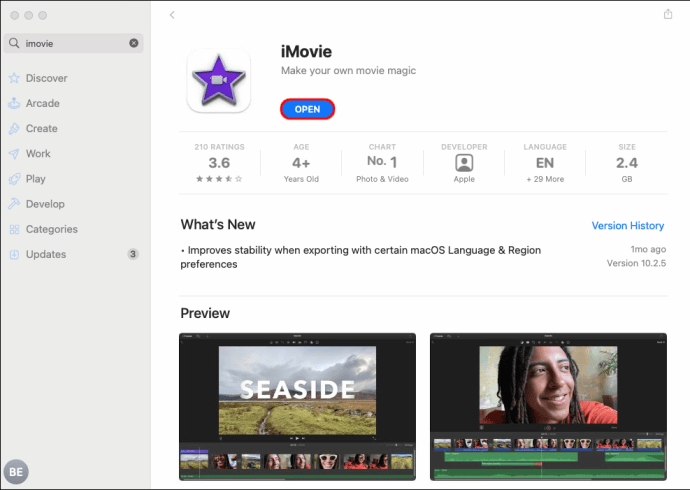The height and width of the screenshot is (490, 690).
Task: Click the Develop hammer icon
Action: [x=14, y=204]
